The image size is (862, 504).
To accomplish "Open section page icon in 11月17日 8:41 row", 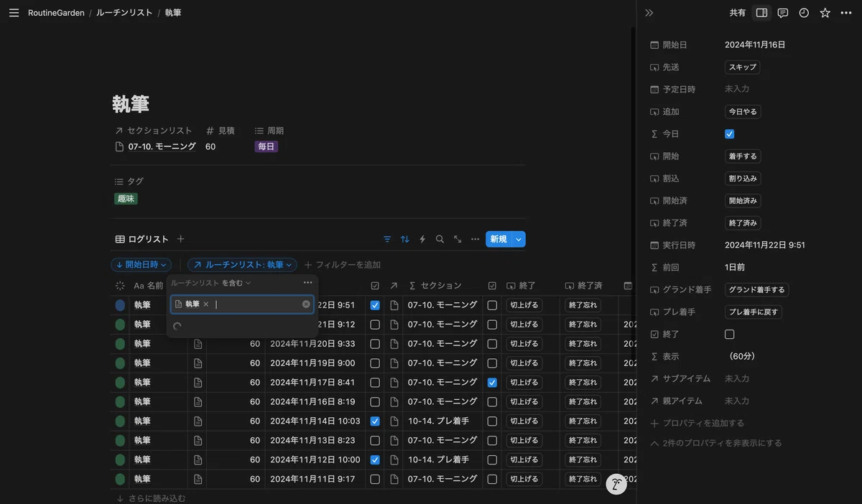I will [x=394, y=383].
